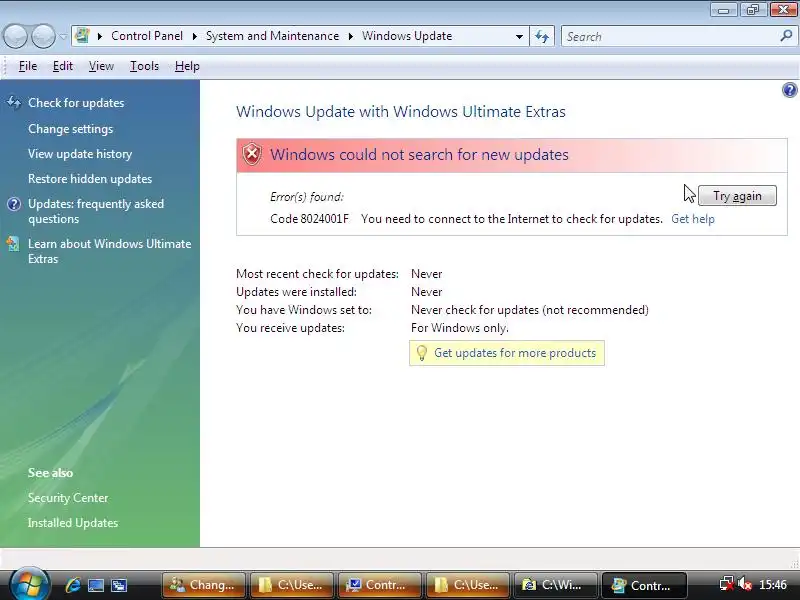Open Learn about Windows Ultimate Extras
The height and width of the screenshot is (600, 800).
pos(110,251)
